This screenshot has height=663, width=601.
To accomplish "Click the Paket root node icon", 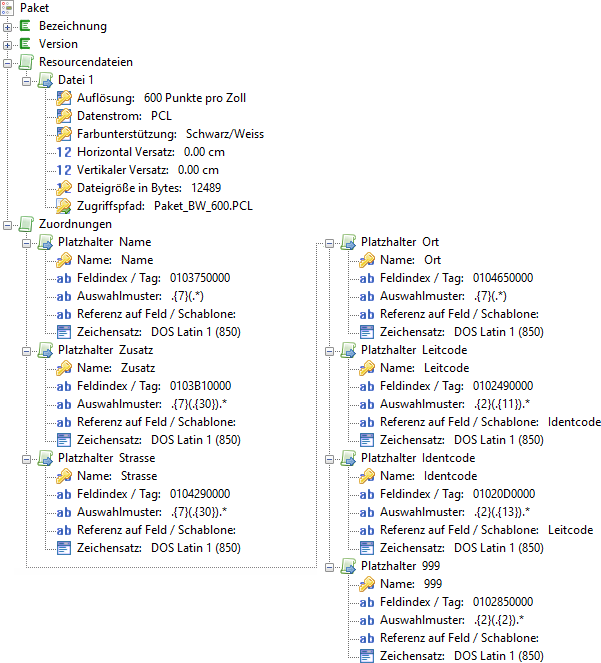I will click(x=9, y=8).
